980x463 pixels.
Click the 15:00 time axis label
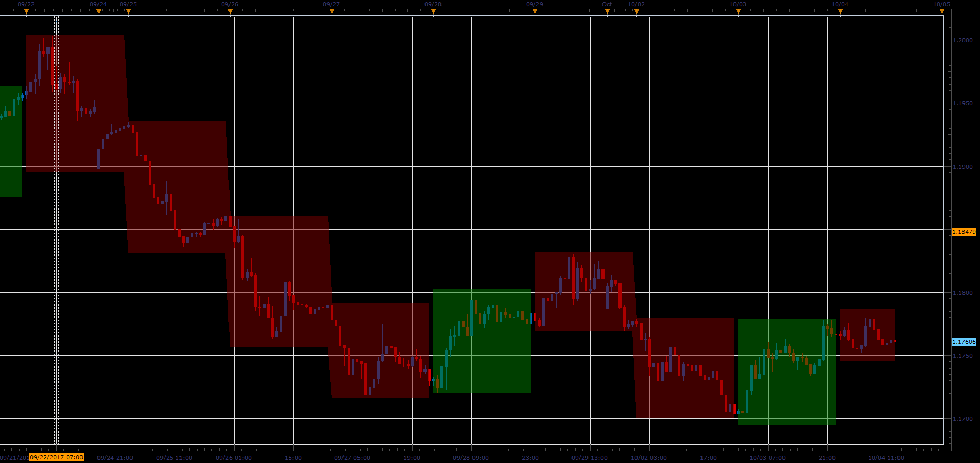[293, 458]
